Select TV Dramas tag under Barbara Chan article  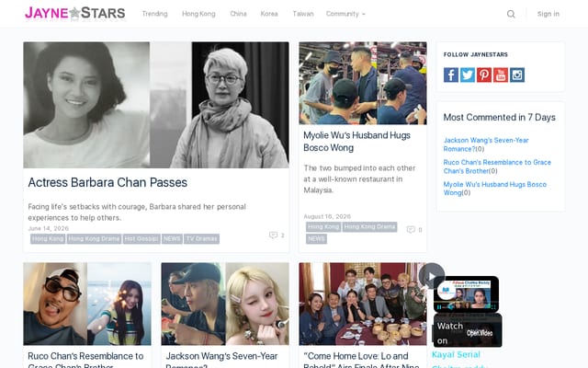point(201,239)
